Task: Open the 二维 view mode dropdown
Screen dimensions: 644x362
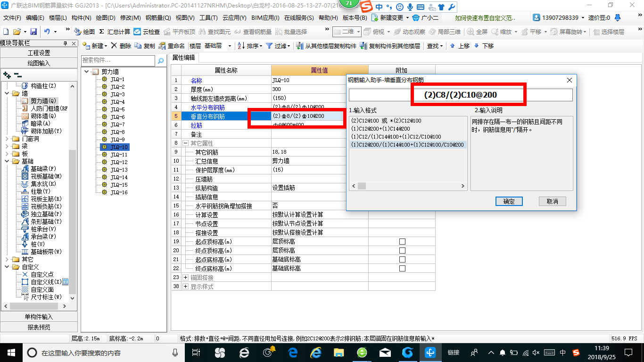Action: (347, 32)
